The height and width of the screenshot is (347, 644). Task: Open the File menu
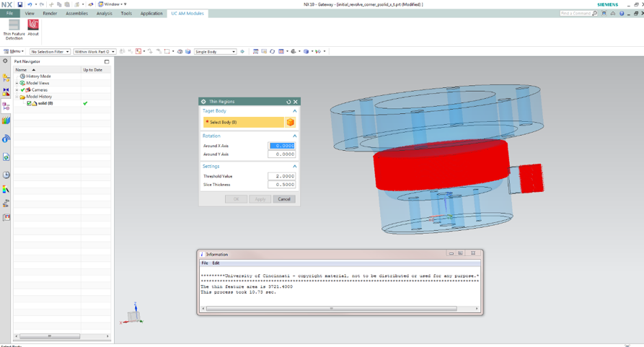tap(9, 13)
